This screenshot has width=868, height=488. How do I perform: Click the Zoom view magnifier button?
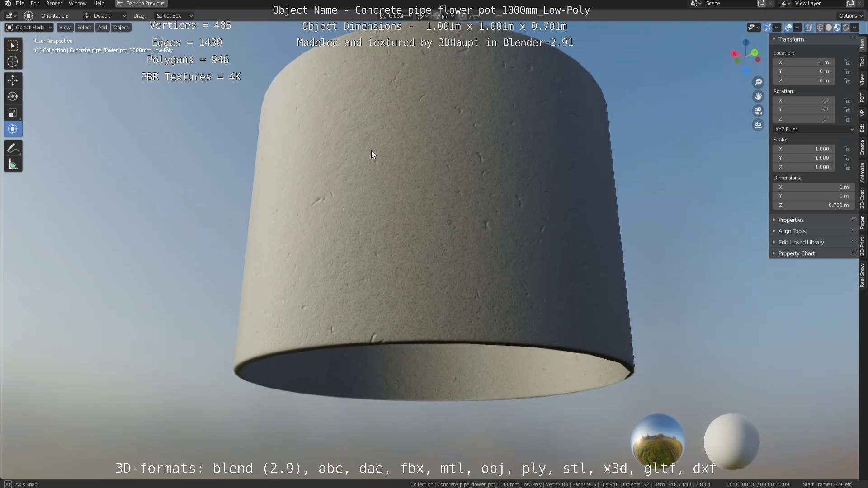coord(758,82)
